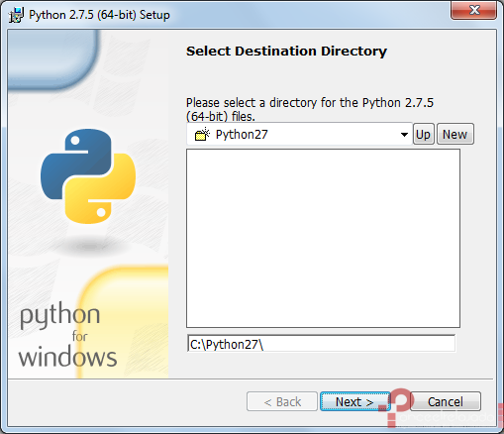
Task: Click the Python 2.7.5 (64-bit) Setup title
Action: tap(99, 15)
